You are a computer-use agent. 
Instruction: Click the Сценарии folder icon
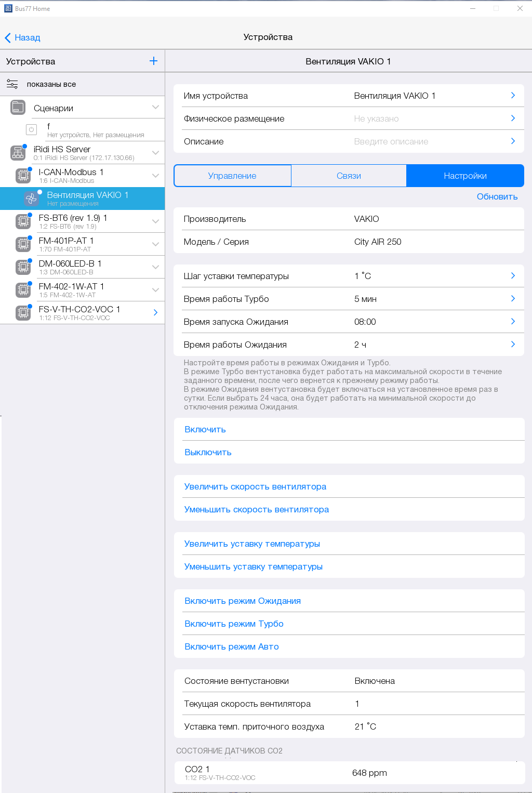click(18, 108)
